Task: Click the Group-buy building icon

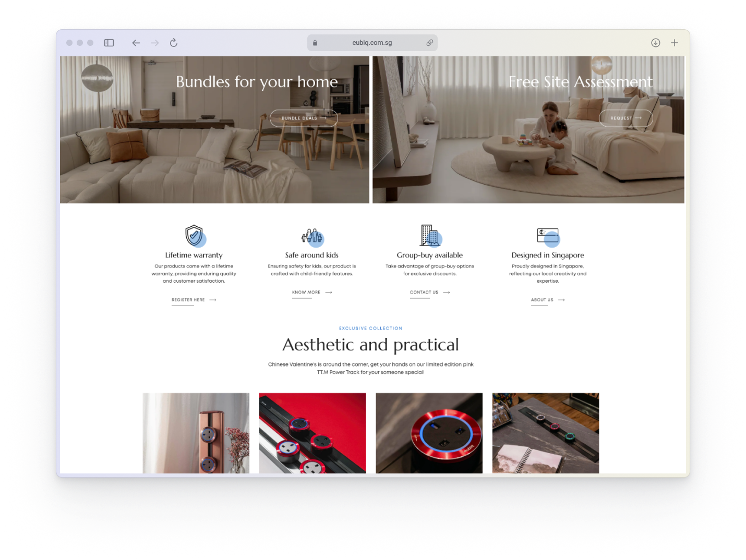Action: coord(430,236)
